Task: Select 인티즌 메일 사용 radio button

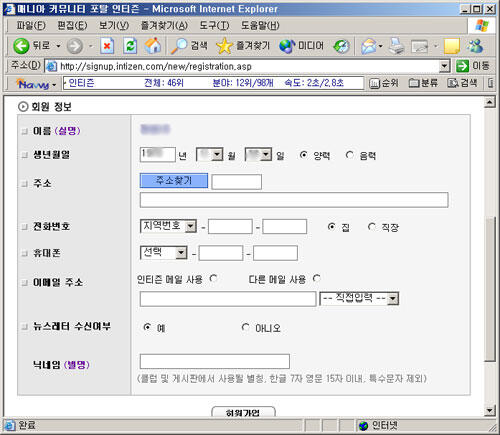Action: pyautogui.click(x=213, y=278)
